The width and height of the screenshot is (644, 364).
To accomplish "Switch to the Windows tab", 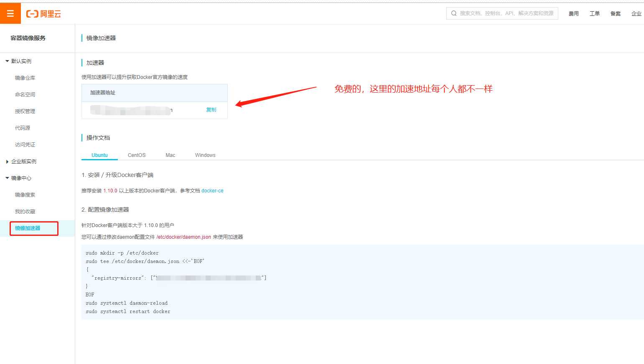I will coord(205,155).
